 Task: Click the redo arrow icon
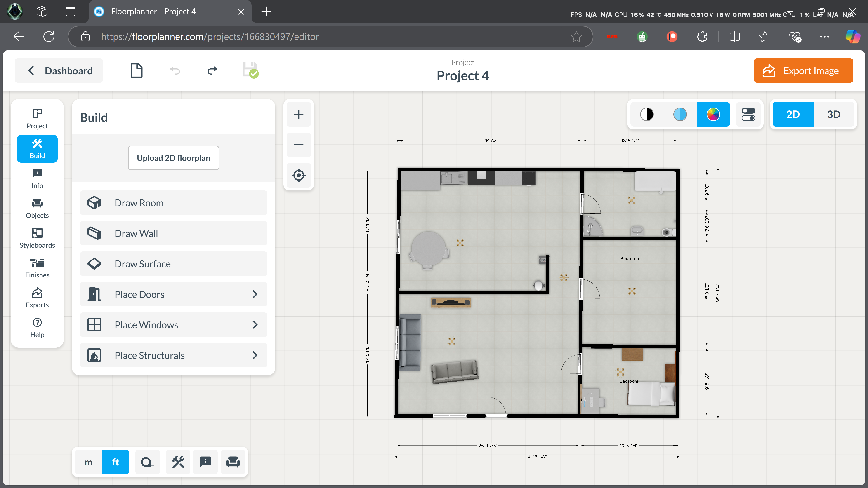[x=212, y=71]
